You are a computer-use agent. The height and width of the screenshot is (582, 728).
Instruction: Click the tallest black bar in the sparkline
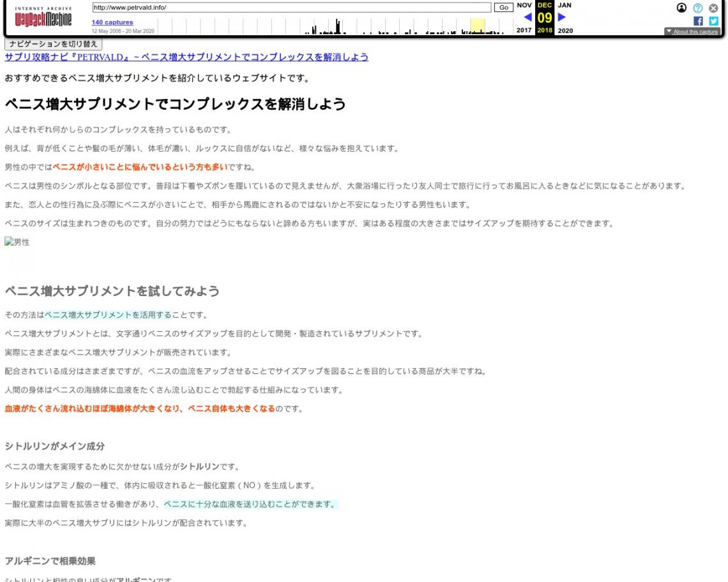point(338,26)
